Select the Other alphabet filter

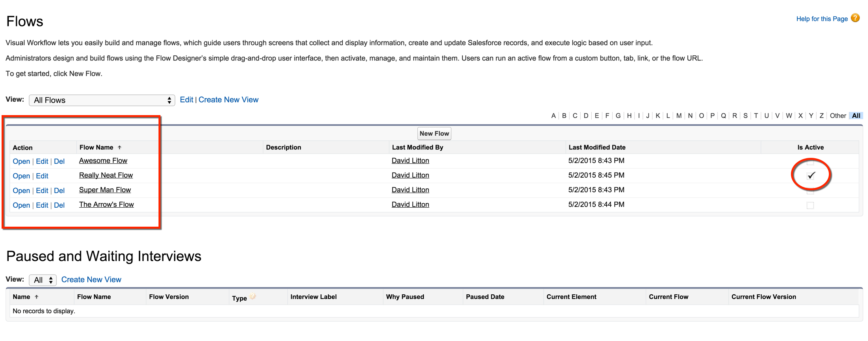pyautogui.click(x=838, y=116)
